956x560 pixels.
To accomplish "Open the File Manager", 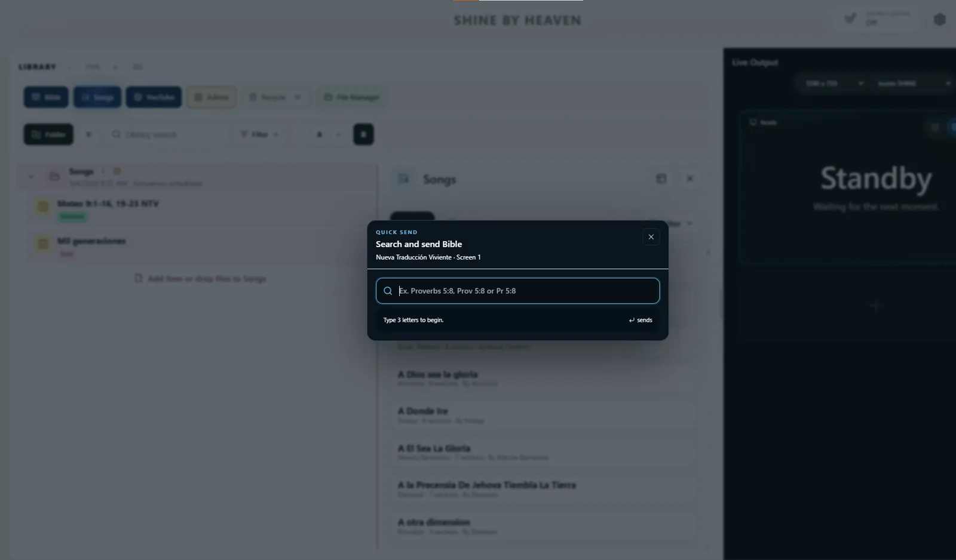I will (352, 97).
